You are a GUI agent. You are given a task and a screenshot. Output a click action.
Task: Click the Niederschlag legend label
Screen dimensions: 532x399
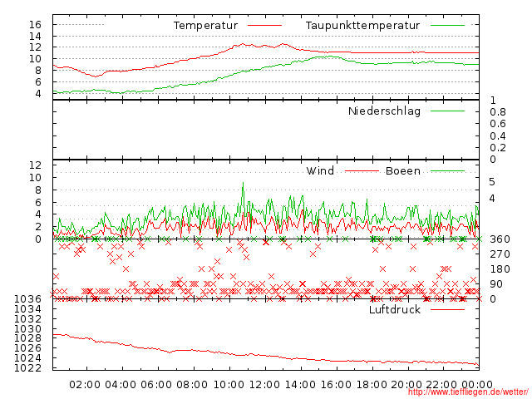click(x=384, y=111)
